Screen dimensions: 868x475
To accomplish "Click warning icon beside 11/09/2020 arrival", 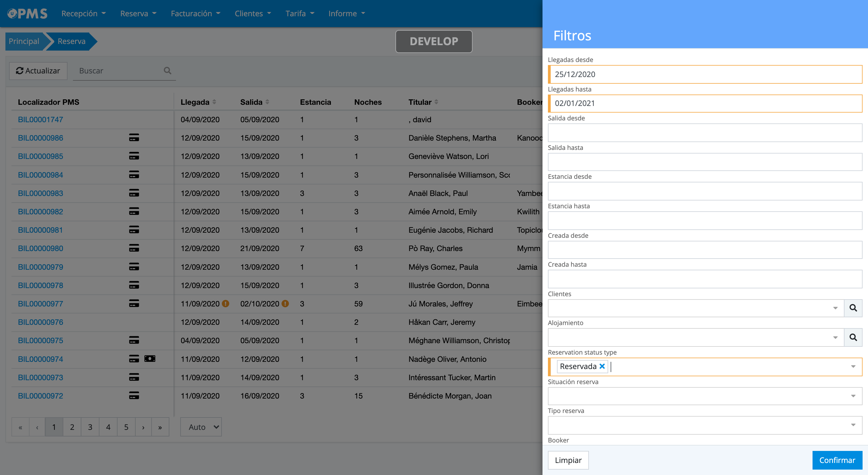I will tap(226, 304).
